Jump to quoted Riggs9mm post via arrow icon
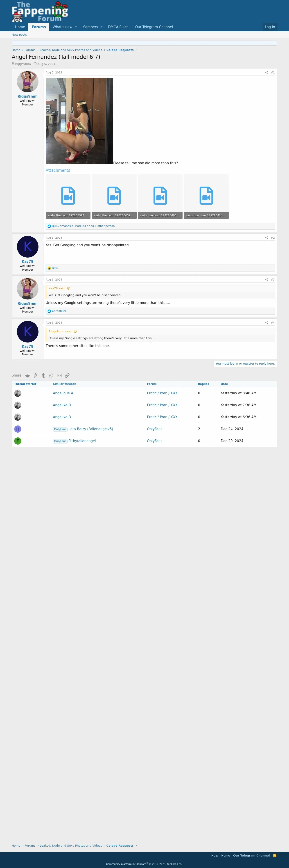Screen dimensions: 289x868 coord(75,331)
